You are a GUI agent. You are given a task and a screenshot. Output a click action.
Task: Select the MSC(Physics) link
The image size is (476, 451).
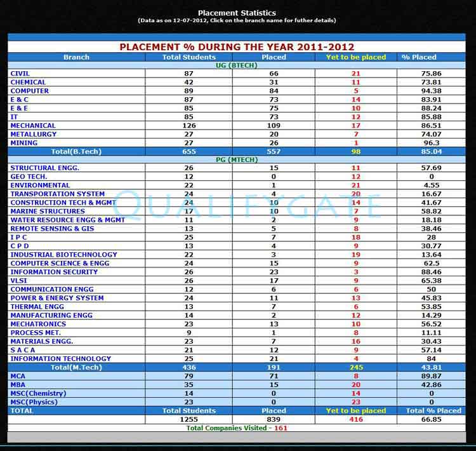tap(34, 402)
